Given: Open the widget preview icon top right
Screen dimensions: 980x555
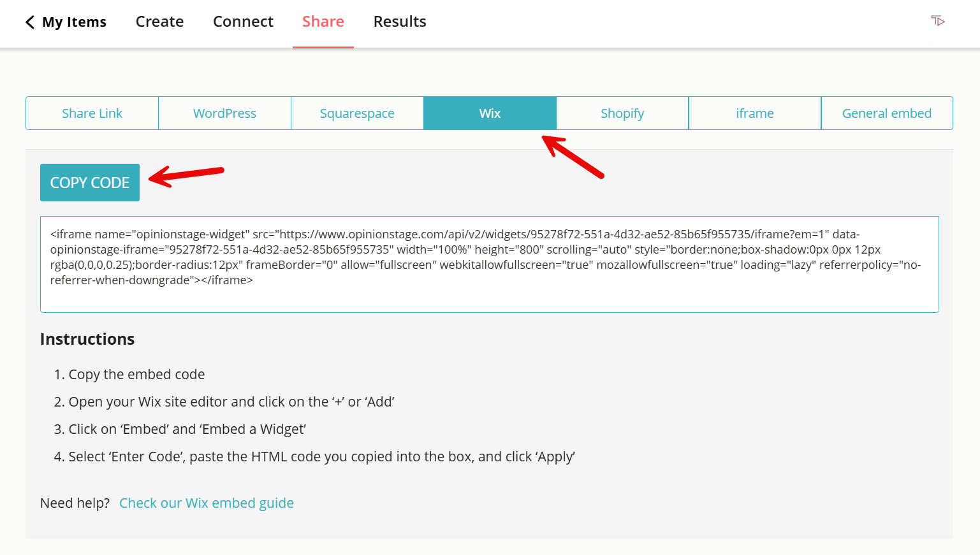Looking at the screenshot, I should click(x=937, y=20).
